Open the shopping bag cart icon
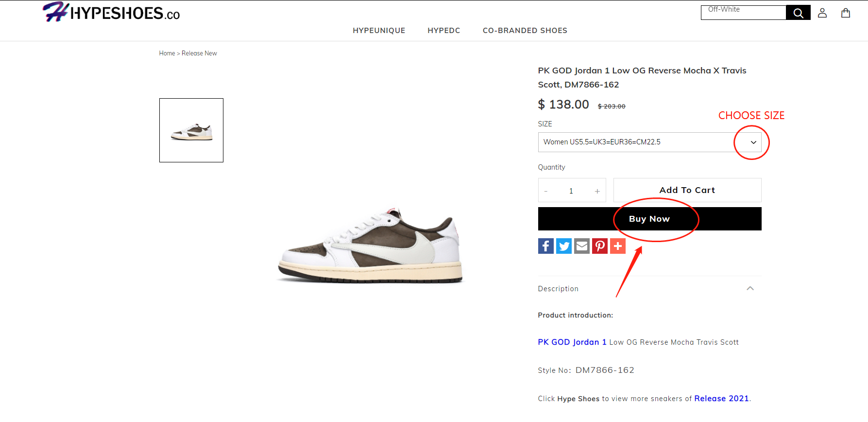868x422 pixels. click(x=846, y=13)
